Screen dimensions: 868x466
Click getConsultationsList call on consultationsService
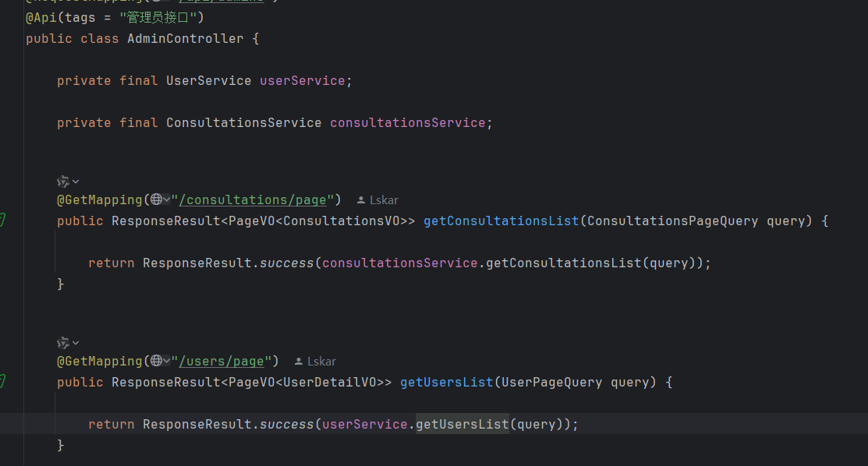coord(564,263)
